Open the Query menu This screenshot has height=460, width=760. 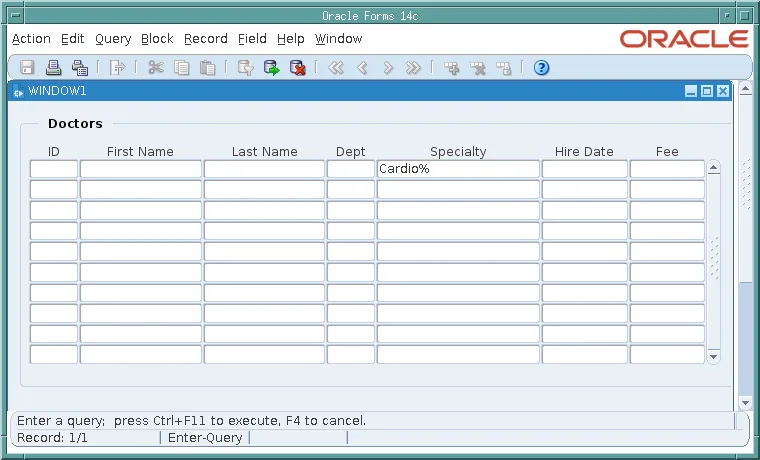point(113,39)
